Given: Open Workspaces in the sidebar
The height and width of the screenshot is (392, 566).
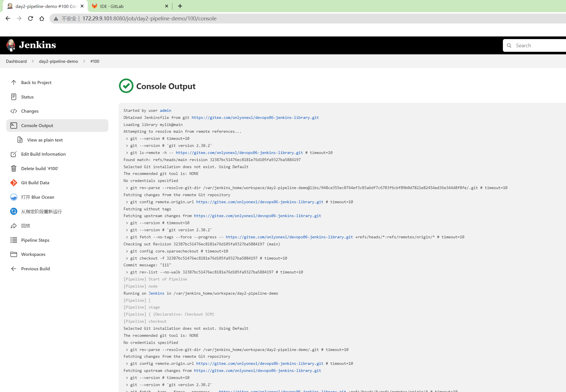Looking at the screenshot, I should (x=57, y=254).
